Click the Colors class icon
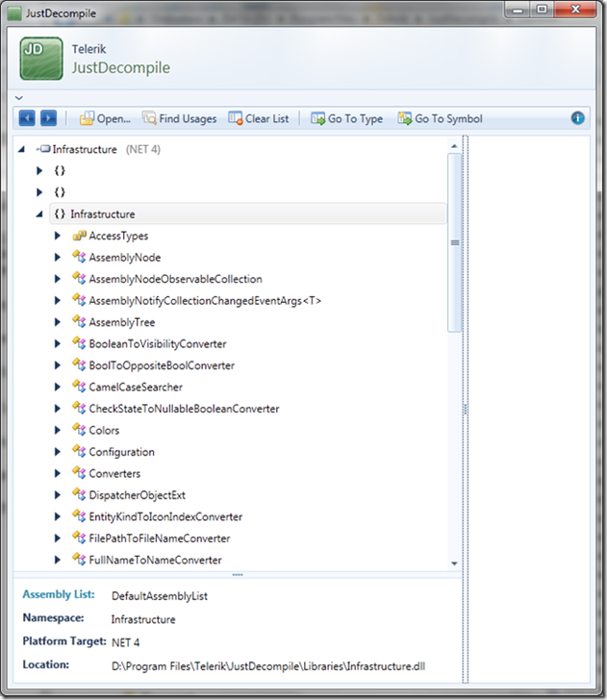The height and width of the screenshot is (700, 607). point(79,430)
